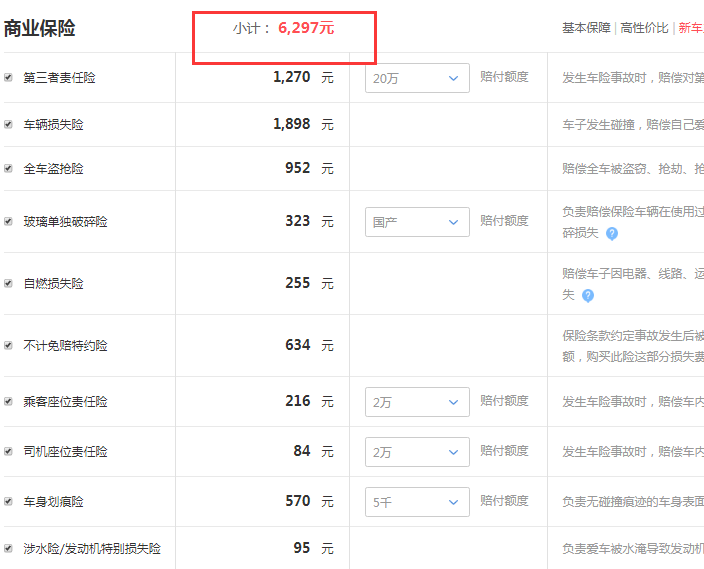Click the 634 premium for 不计免赔特约险
This screenshot has height=569, width=704.
[298, 344]
